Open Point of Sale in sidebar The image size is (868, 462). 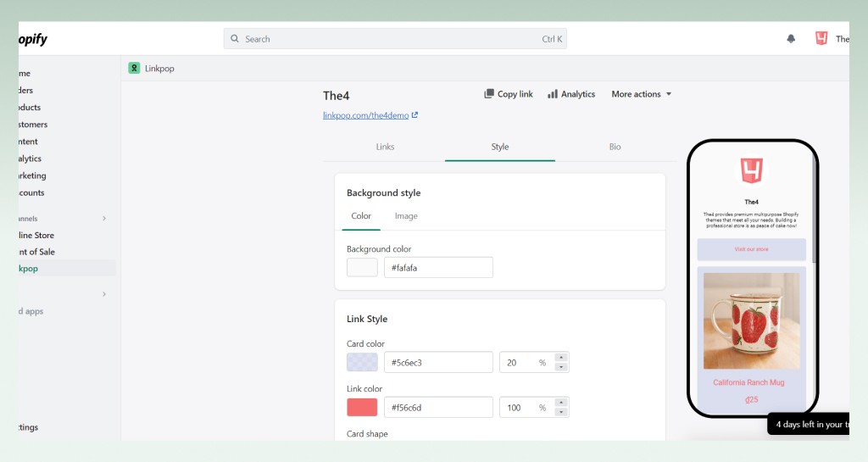click(x=37, y=252)
